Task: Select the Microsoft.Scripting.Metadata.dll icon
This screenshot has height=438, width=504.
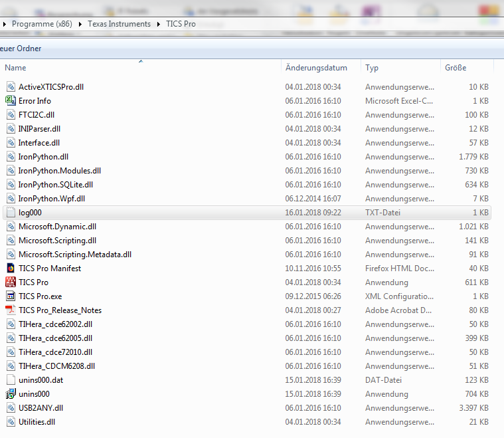Action: tap(11, 255)
